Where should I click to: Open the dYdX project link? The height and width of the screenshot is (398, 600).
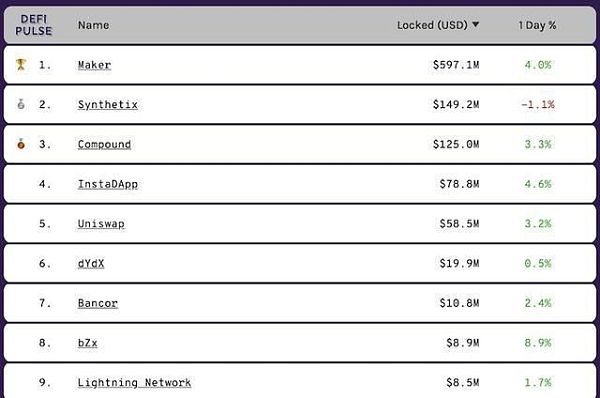[91, 264]
